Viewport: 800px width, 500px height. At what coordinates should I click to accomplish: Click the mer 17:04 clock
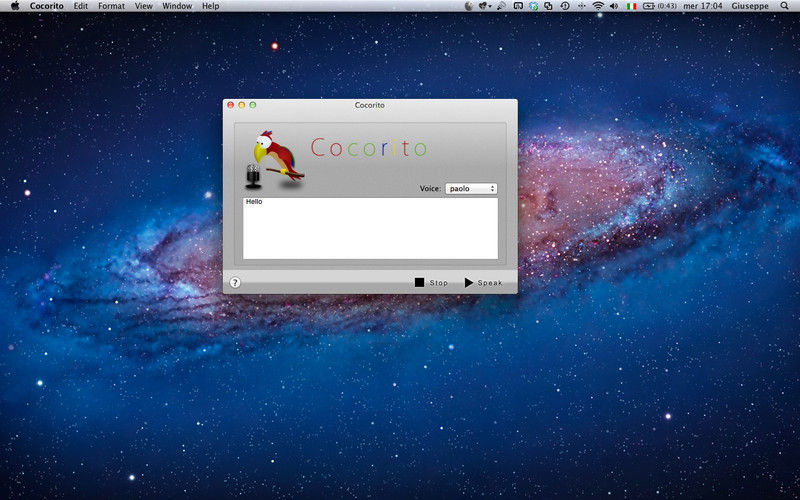coord(703,6)
